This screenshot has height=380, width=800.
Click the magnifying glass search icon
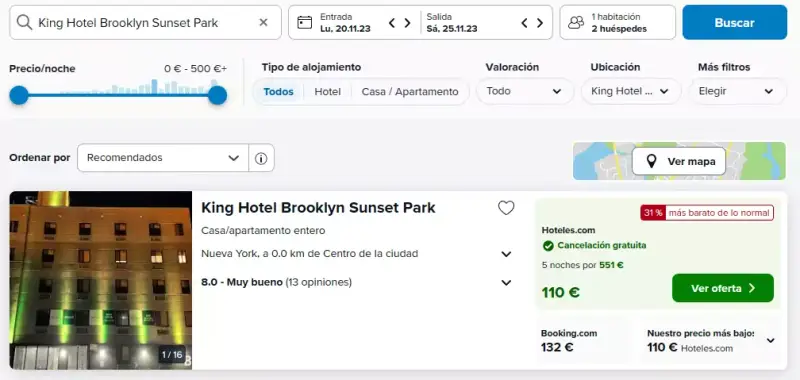coord(24,22)
